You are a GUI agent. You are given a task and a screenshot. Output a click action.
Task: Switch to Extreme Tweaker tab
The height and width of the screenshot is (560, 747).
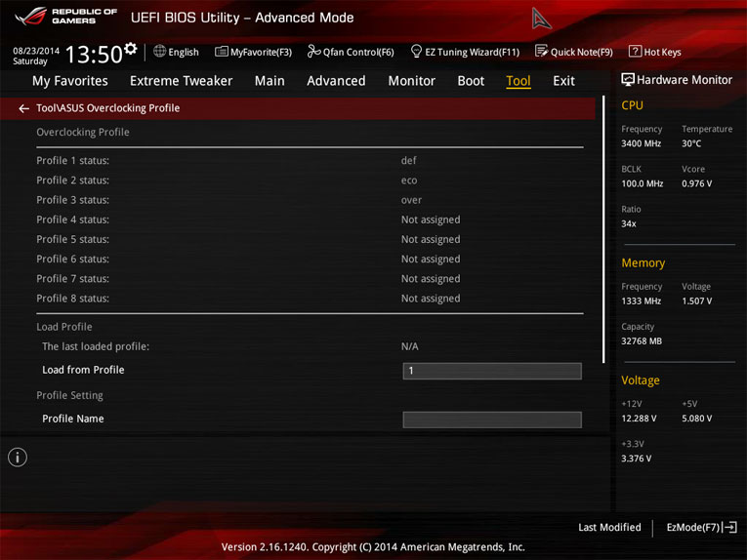(x=181, y=81)
